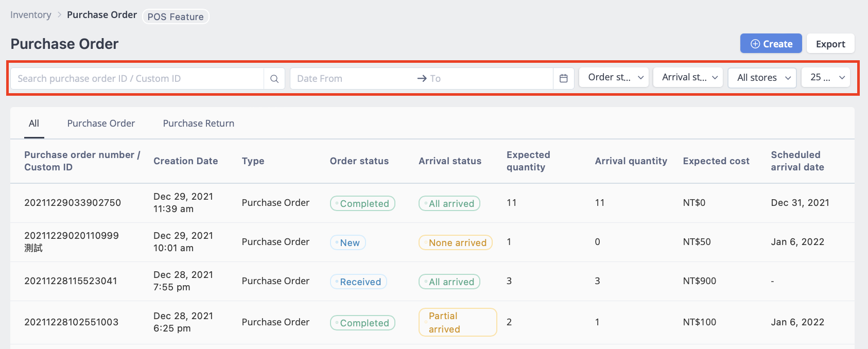
Task: Click the Scheduled arrival date column header
Action: [x=797, y=161]
